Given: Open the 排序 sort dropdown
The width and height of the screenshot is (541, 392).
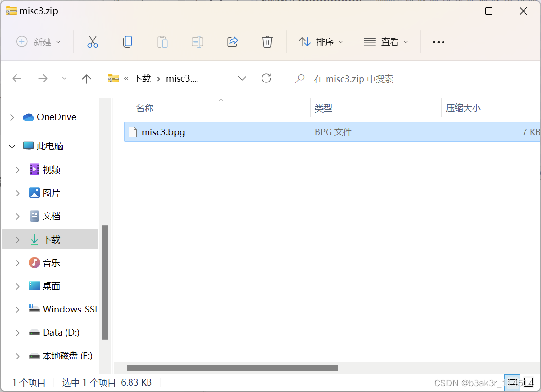Looking at the screenshot, I should pos(321,42).
